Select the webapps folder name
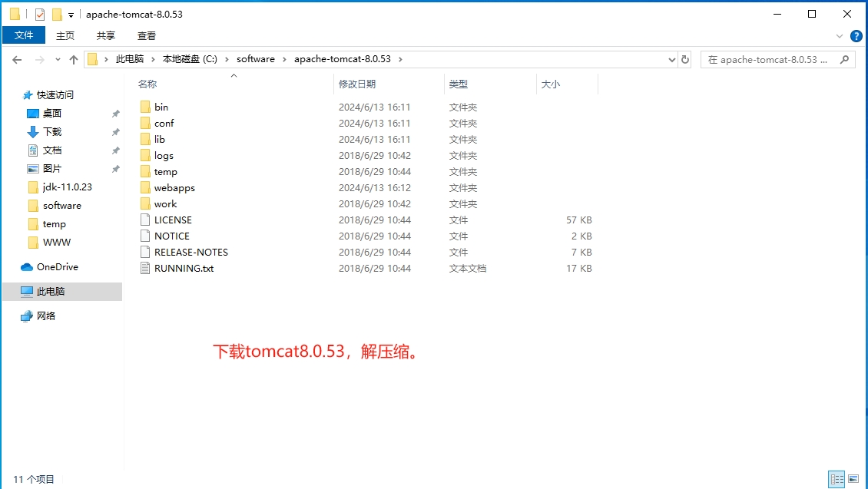868x489 pixels. [174, 188]
